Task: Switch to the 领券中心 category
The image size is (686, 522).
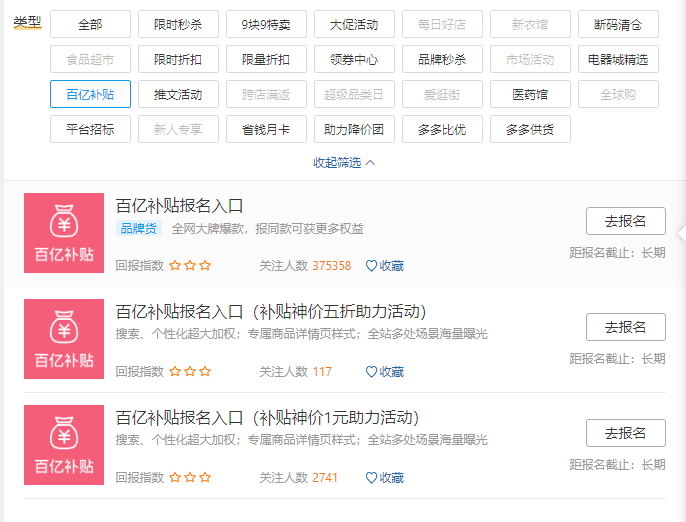Action: point(354,59)
